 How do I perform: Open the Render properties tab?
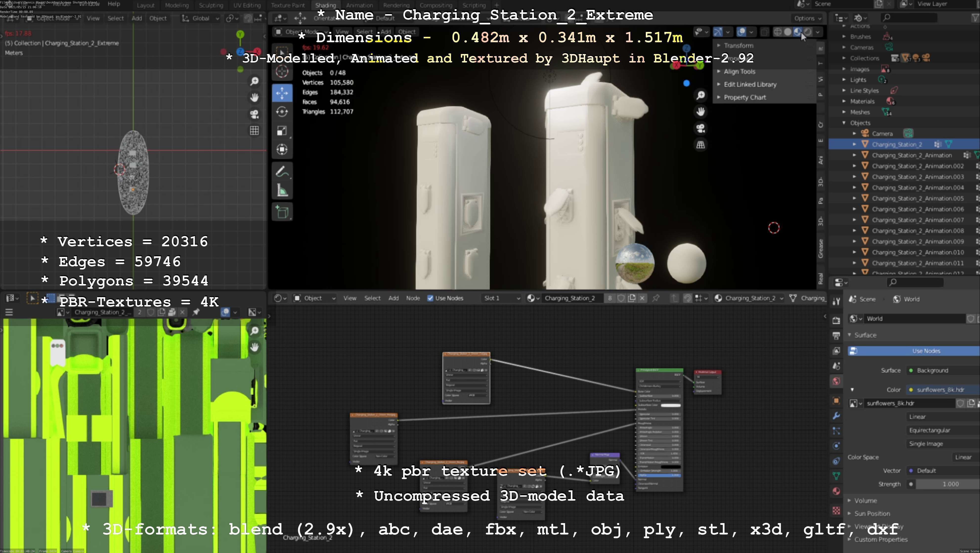click(836, 320)
